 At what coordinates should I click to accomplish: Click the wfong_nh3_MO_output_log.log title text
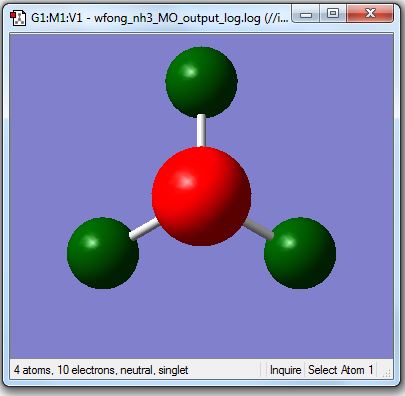[177, 18]
